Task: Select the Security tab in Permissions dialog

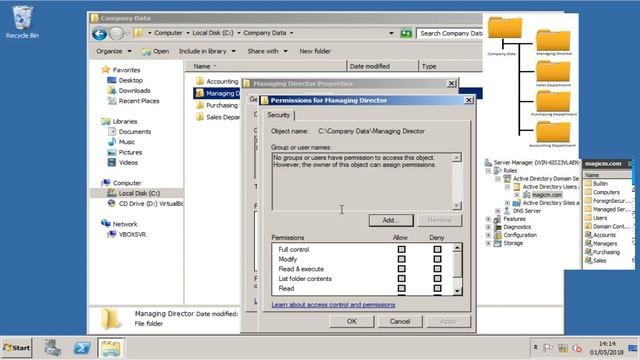Action: click(x=278, y=115)
